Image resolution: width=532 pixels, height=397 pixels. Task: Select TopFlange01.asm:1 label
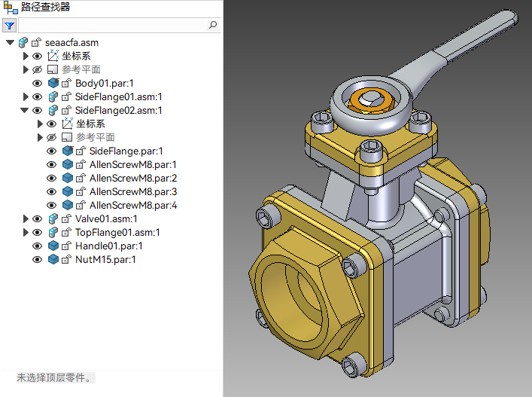coord(117,233)
